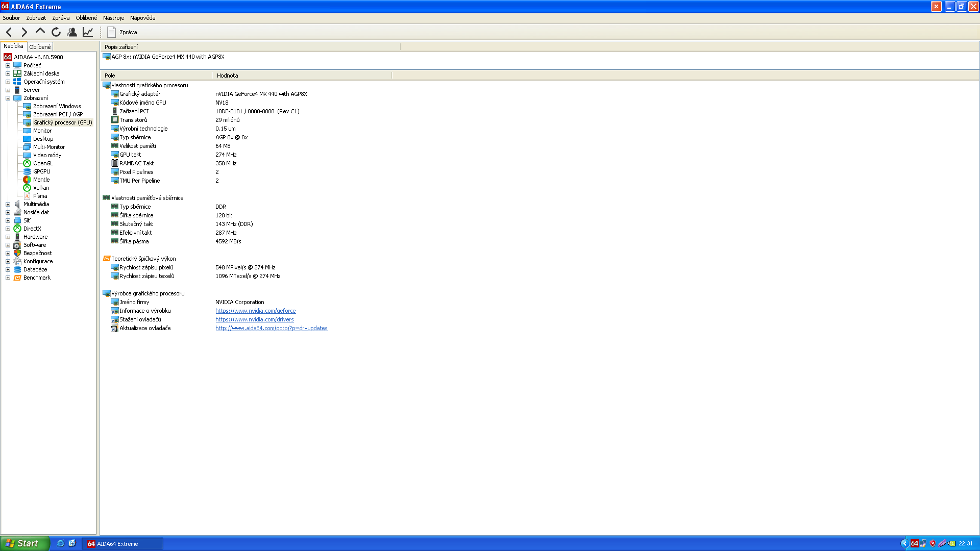Open the Mantle tree entry

coord(41,180)
